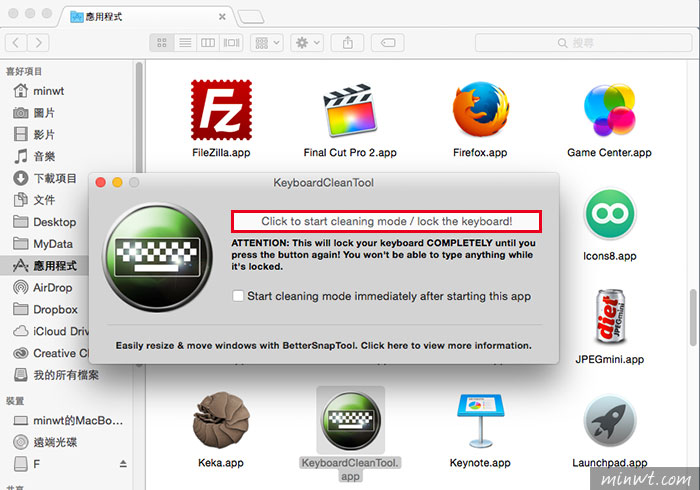The width and height of the screenshot is (700, 490).
Task: Select the F volume in sidebar
Action: tap(27, 464)
